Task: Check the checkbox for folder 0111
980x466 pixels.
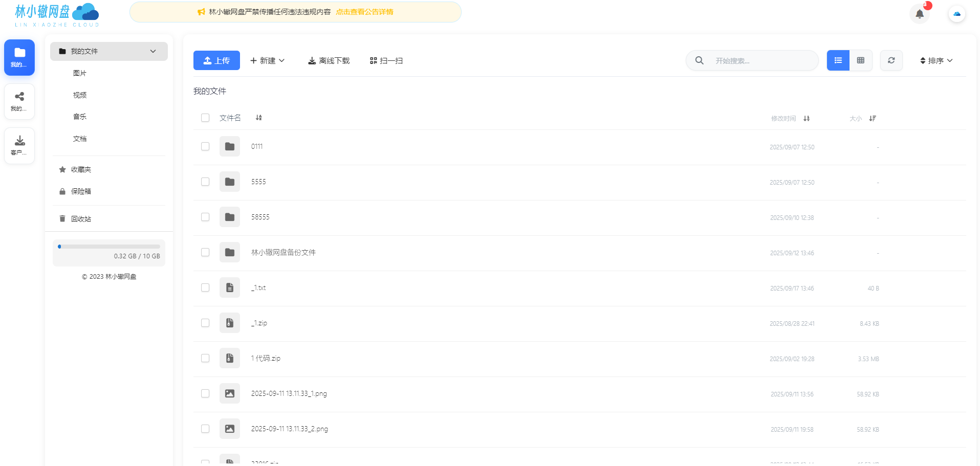Action: click(x=205, y=146)
